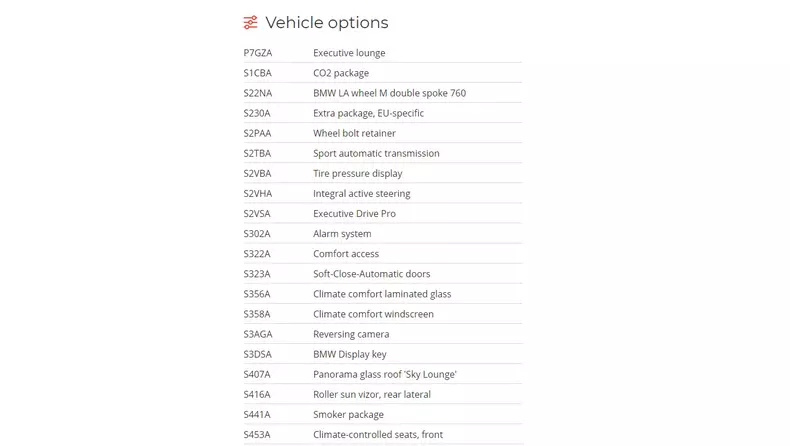This screenshot has width=790, height=446.
Task: Click Soft-Close-Automatic doors entry
Action: click(371, 273)
